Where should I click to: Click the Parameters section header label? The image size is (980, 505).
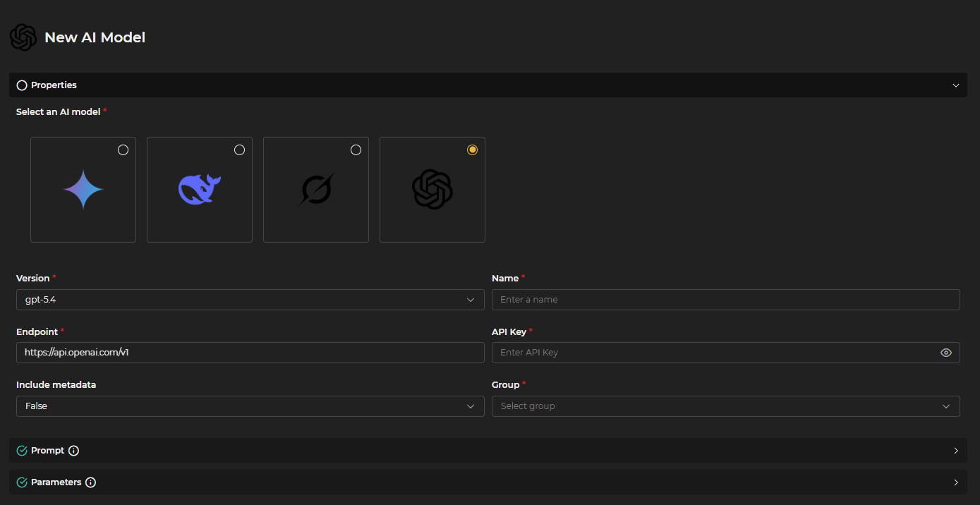tap(56, 482)
